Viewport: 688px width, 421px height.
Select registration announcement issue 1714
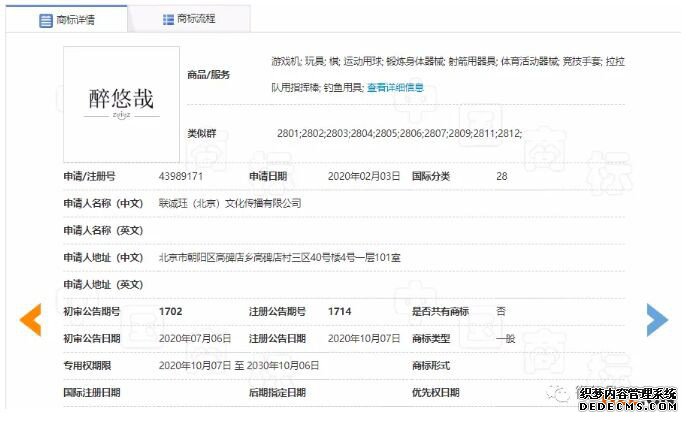(x=340, y=312)
